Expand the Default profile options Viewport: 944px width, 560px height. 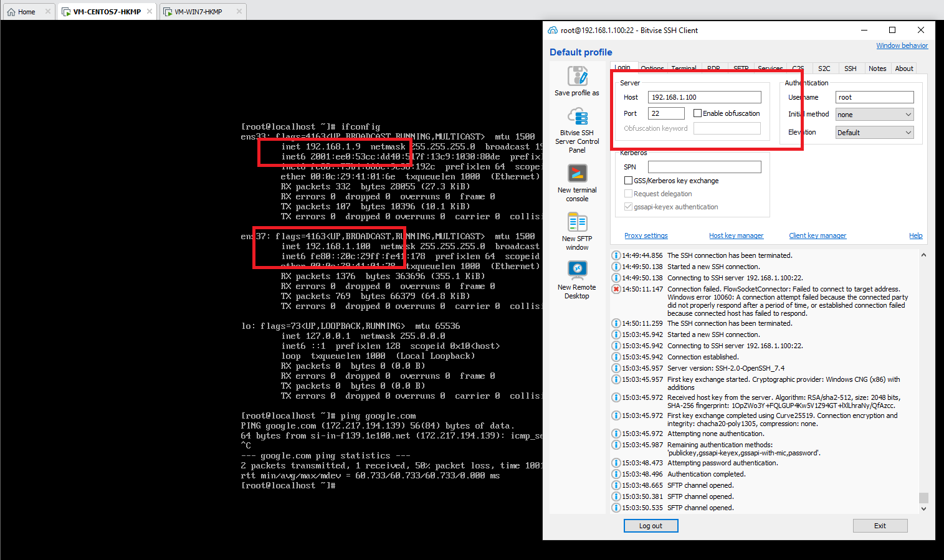click(580, 52)
